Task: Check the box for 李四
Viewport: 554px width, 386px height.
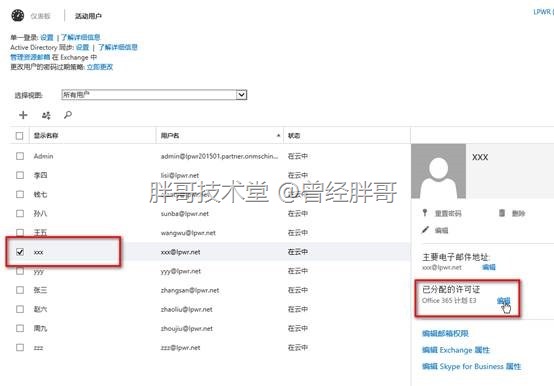Action: pos(20,175)
